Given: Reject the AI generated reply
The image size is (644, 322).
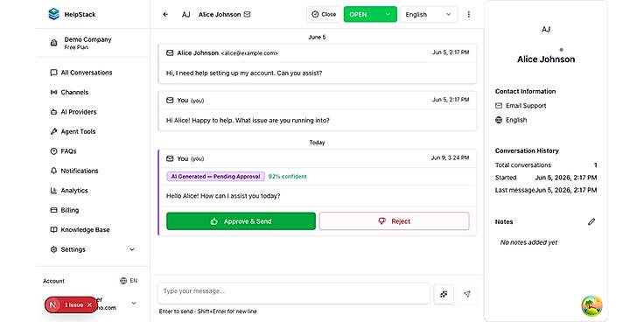Looking at the screenshot, I should [x=394, y=221].
